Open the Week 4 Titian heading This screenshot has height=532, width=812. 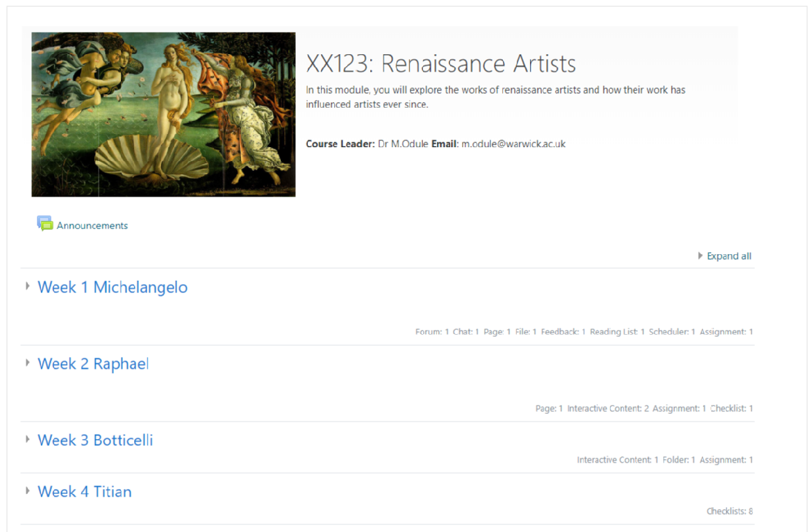point(85,492)
